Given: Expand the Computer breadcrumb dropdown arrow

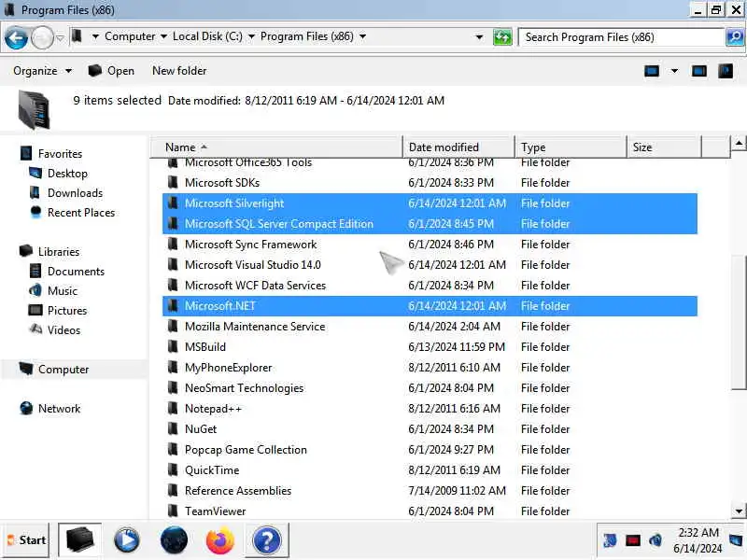Looking at the screenshot, I should pyautogui.click(x=163, y=36).
